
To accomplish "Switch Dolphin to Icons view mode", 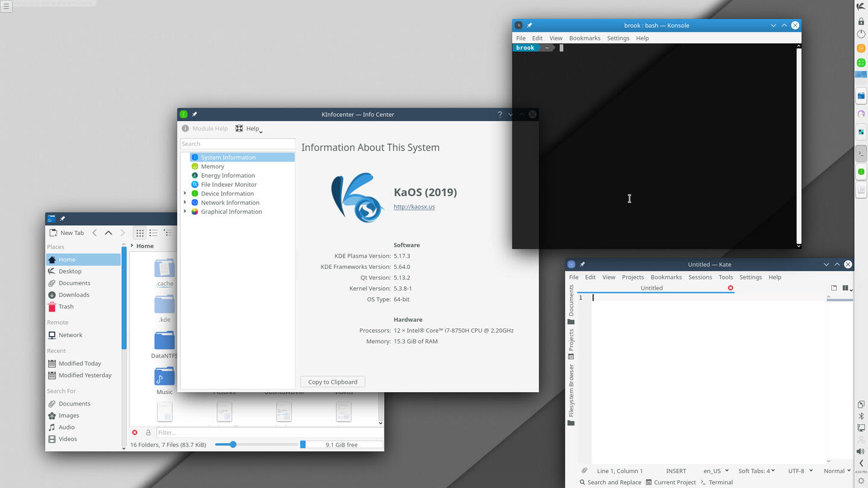I will 140,233.
